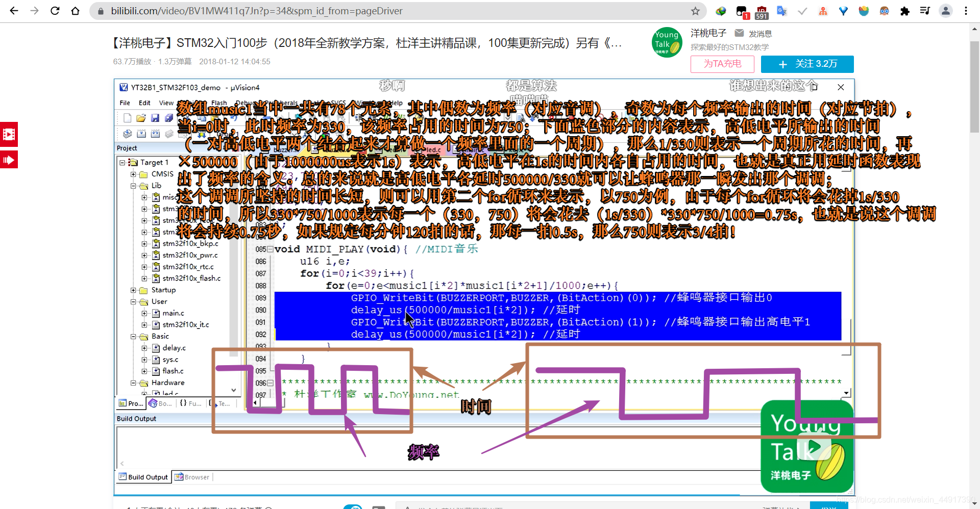The image size is (980, 509).
Task: Open the File menu in µVision
Action: (125, 103)
